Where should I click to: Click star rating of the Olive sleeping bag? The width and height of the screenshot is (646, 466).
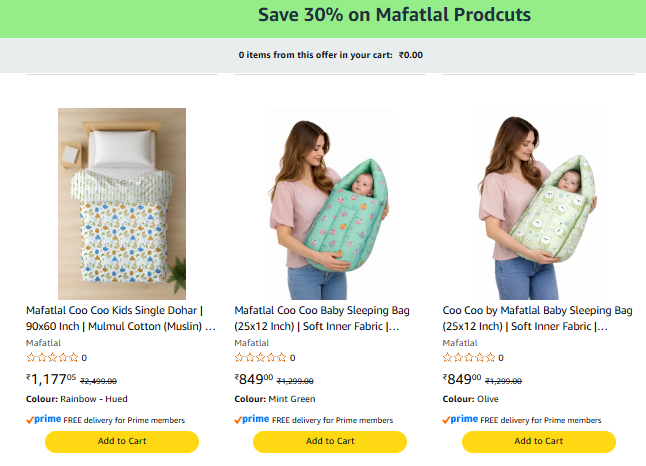(468, 357)
